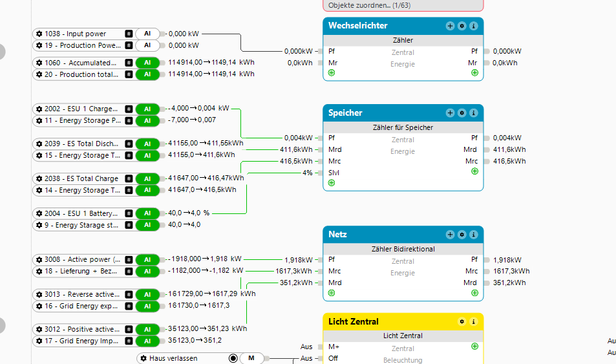Click green AI badge on 3012 - Positive active

click(147, 329)
